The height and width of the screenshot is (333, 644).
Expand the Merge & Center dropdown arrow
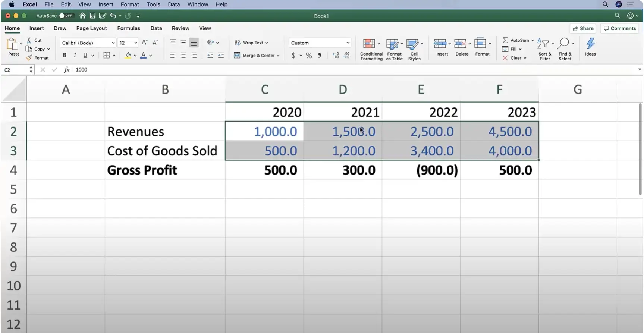click(278, 56)
